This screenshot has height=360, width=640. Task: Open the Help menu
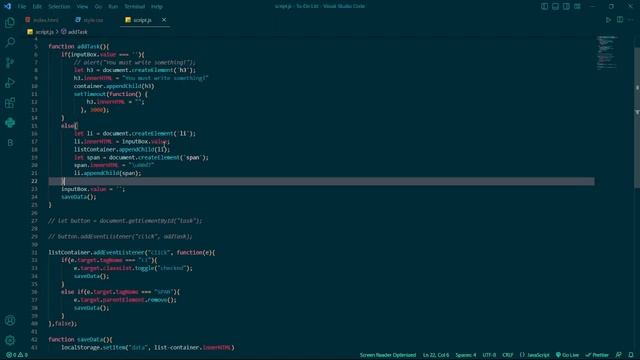point(157,7)
